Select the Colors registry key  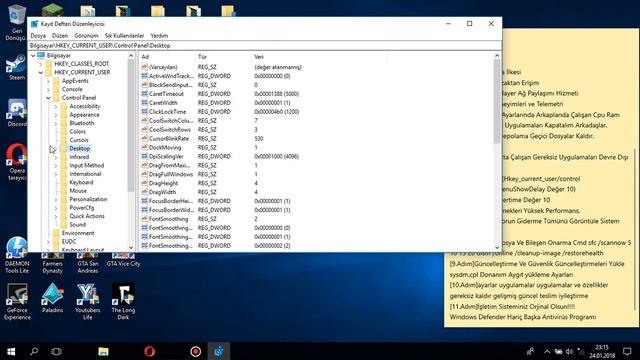click(78, 132)
